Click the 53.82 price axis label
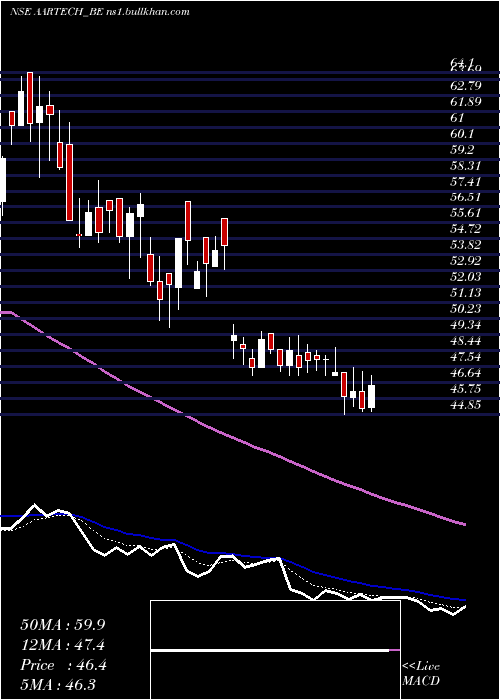The image size is (500, 700). pyautogui.click(x=466, y=245)
